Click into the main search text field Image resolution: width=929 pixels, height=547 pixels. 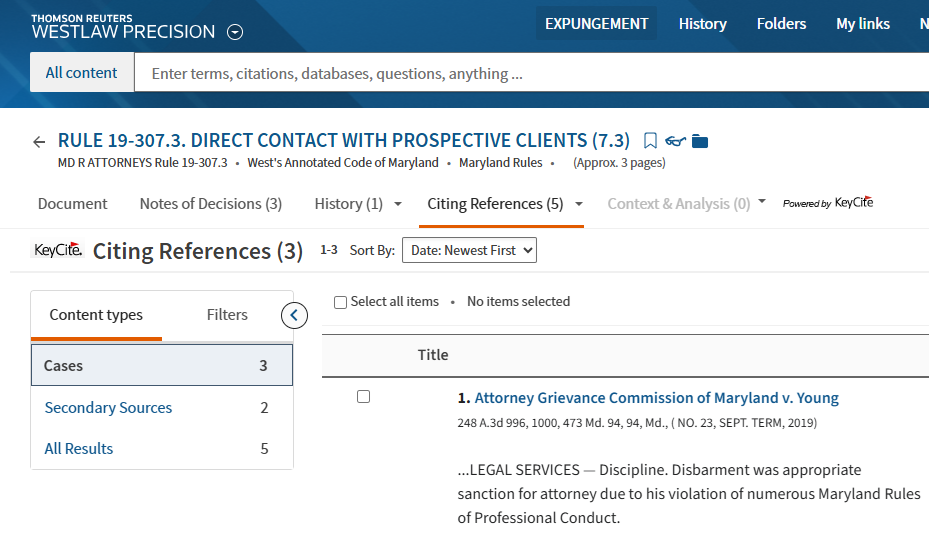[530, 73]
